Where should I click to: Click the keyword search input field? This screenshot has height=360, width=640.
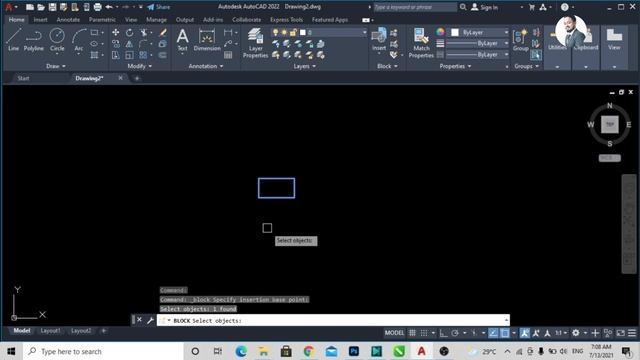[x=416, y=7]
